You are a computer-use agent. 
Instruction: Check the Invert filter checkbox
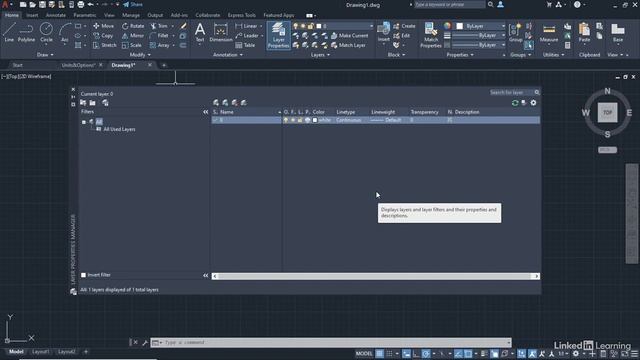click(x=83, y=275)
